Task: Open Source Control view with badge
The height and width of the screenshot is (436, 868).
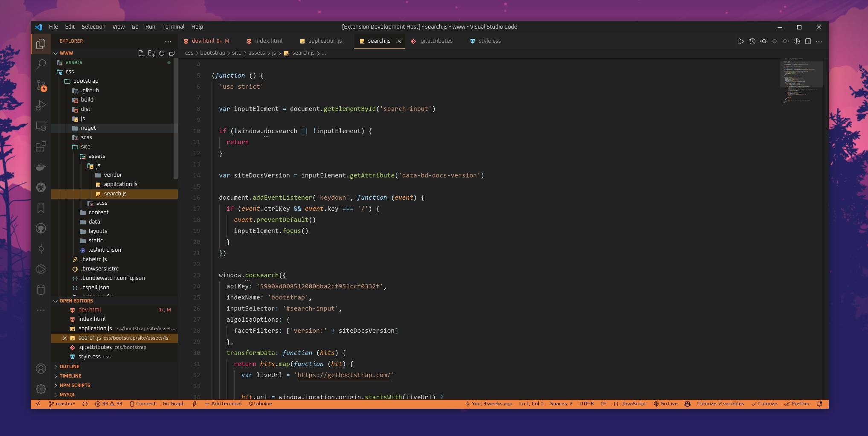Action: click(x=41, y=85)
